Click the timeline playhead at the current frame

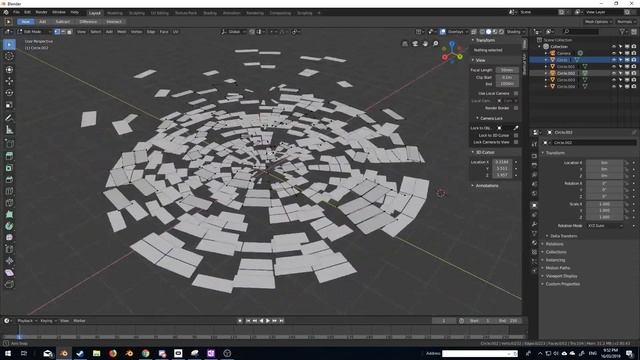(x=19, y=336)
